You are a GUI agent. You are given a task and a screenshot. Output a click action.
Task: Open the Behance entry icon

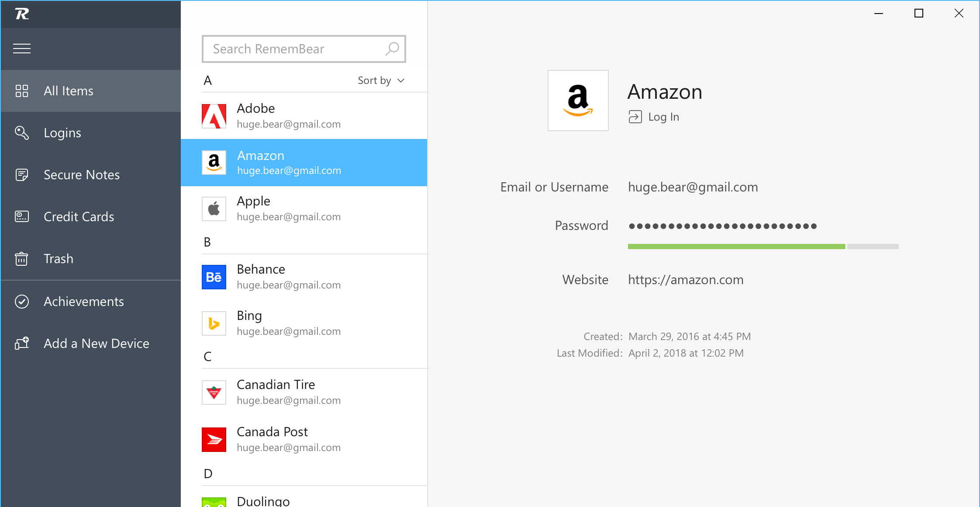click(214, 277)
